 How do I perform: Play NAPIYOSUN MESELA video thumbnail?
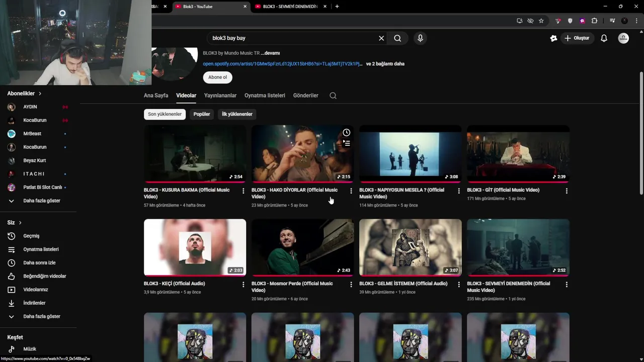(x=410, y=154)
